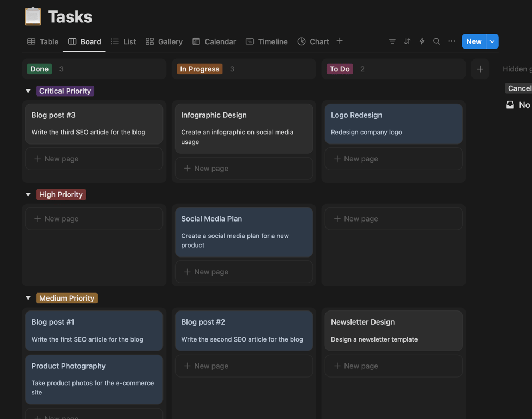
Task: Click the search magnifier icon
Action: (x=437, y=41)
